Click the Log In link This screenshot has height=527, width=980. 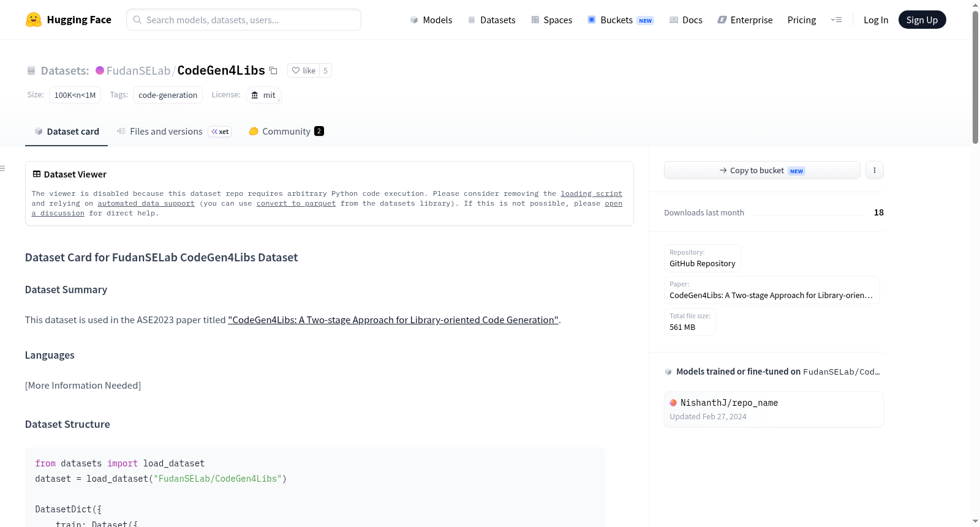[x=876, y=20]
